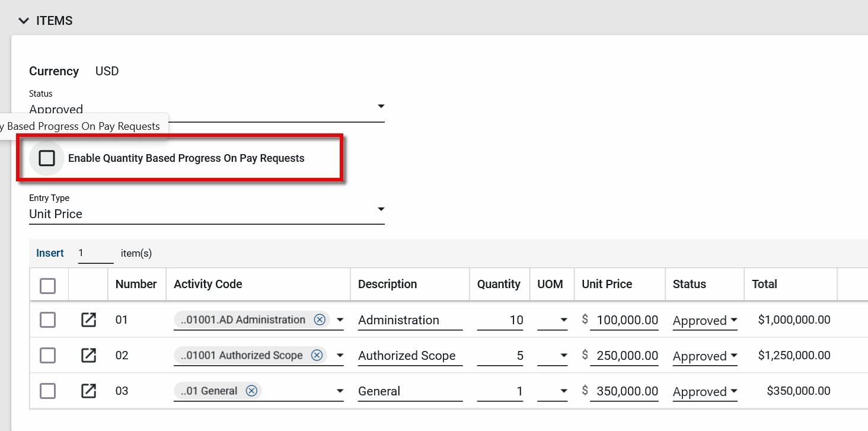The height and width of the screenshot is (431, 868).
Task: Clear the Authorized Scope activity code chip
Action: [x=317, y=356]
